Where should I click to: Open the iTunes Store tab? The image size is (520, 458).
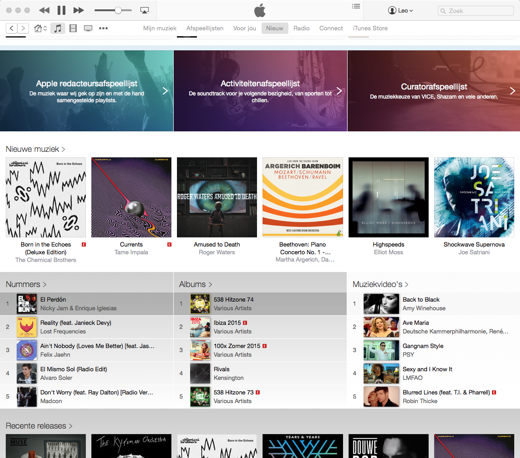tap(370, 28)
